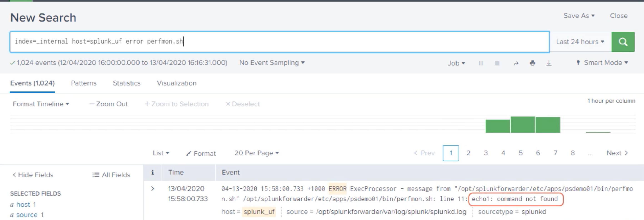The width and height of the screenshot is (644, 220).
Task: Open the Last 24 hours time picker
Action: 580,42
